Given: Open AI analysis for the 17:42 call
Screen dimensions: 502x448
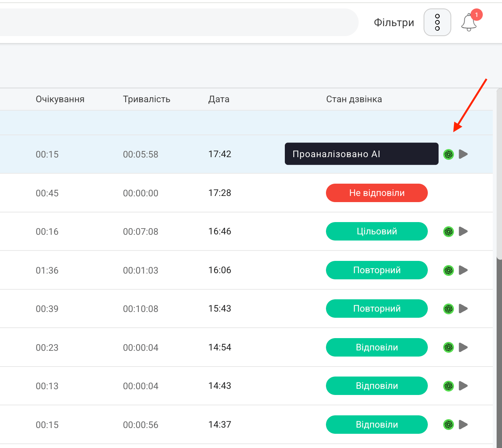Looking at the screenshot, I should [x=449, y=154].
